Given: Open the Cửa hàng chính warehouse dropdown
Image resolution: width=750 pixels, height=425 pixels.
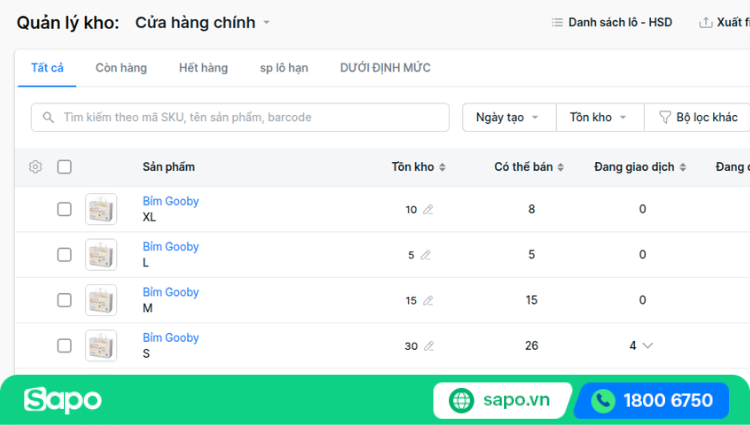Looking at the screenshot, I should click(202, 22).
